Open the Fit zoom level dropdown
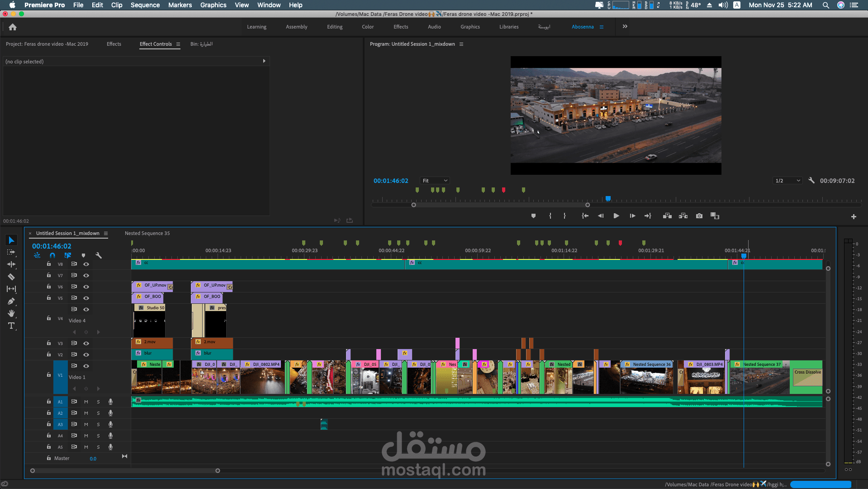This screenshot has width=868, height=489. tap(434, 181)
